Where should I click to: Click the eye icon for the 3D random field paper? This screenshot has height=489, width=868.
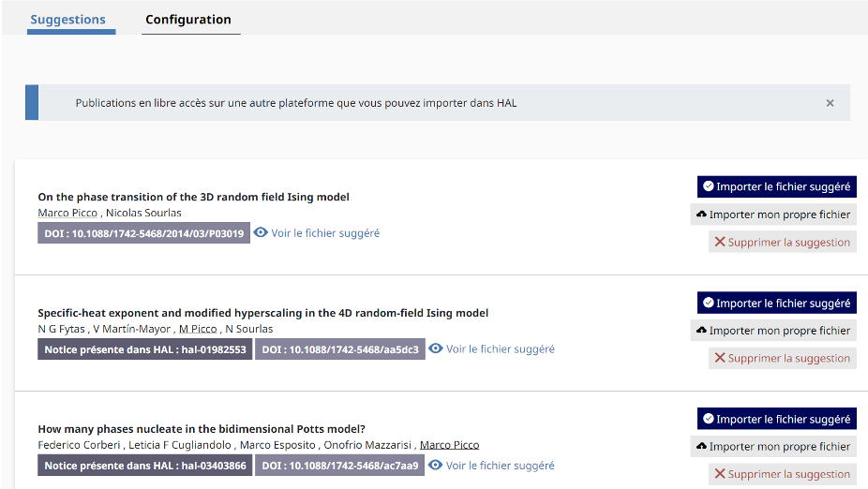click(261, 233)
